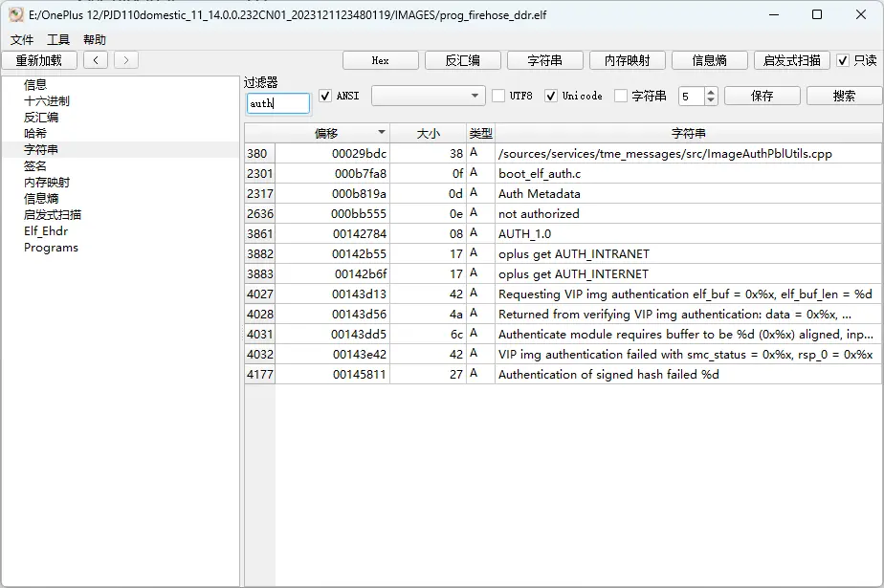Toggle the Unicode checkbox
884x588 pixels.
click(x=551, y=97)
